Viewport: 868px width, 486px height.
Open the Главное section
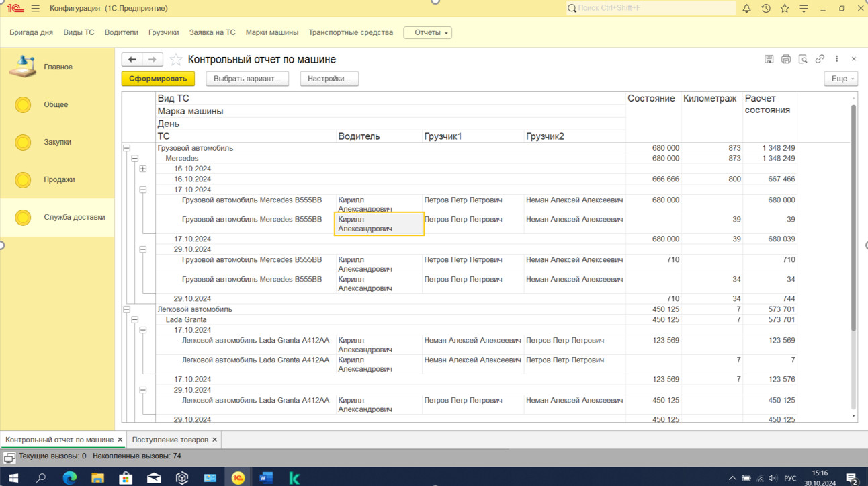pos(57,67)
